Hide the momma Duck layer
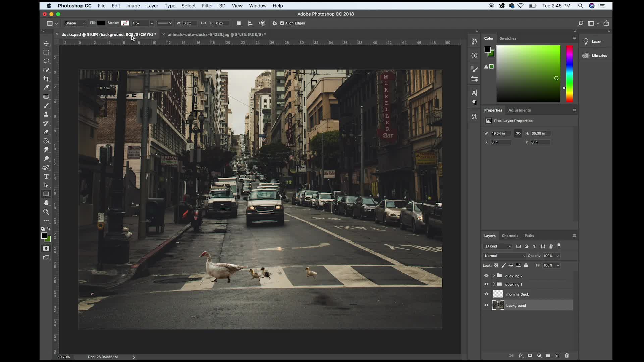 486,294
